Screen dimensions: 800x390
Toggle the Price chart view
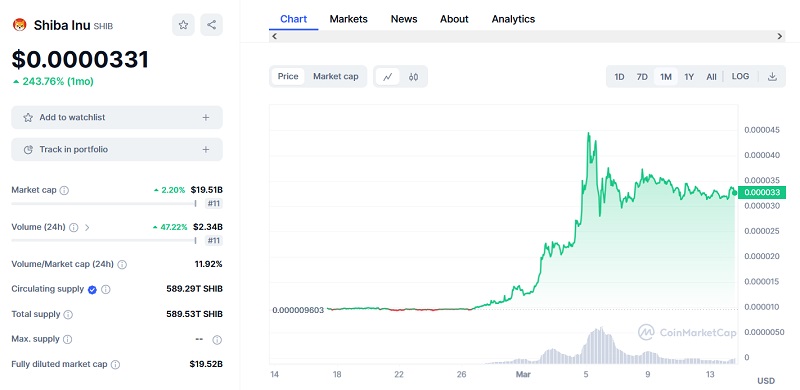click(x=288, y=77)
